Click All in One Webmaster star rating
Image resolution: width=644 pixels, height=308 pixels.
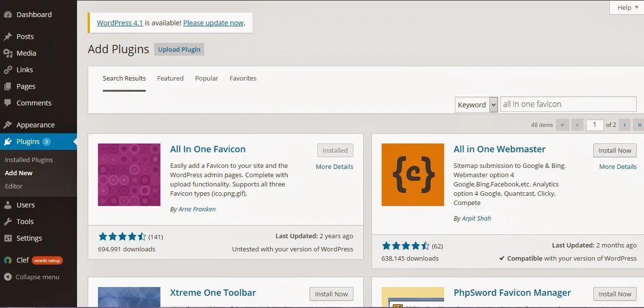[x=406, y=246]
